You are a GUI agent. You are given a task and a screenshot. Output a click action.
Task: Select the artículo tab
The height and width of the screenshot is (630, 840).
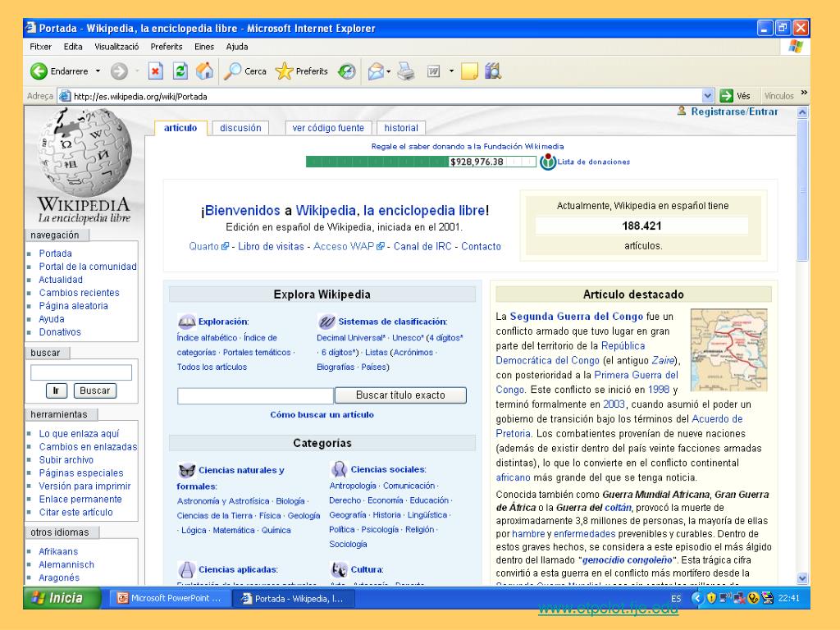(180, 128)
